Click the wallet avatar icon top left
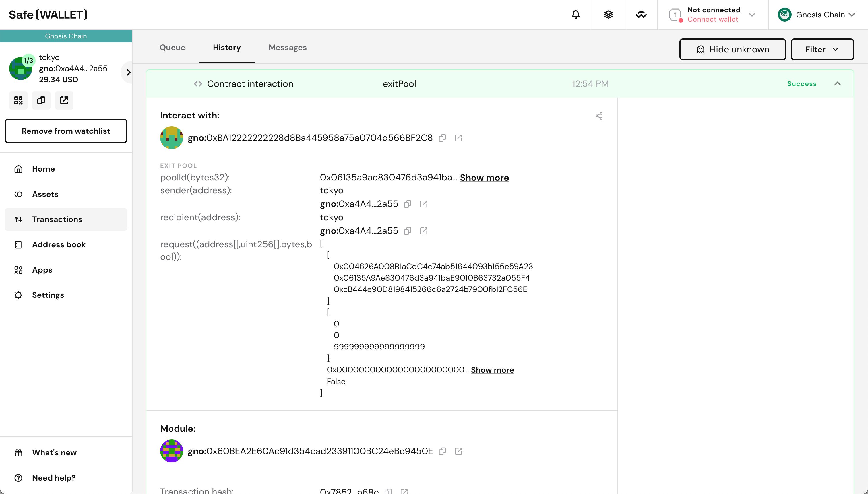The image size is (868, 494). [x=20, y=67]
